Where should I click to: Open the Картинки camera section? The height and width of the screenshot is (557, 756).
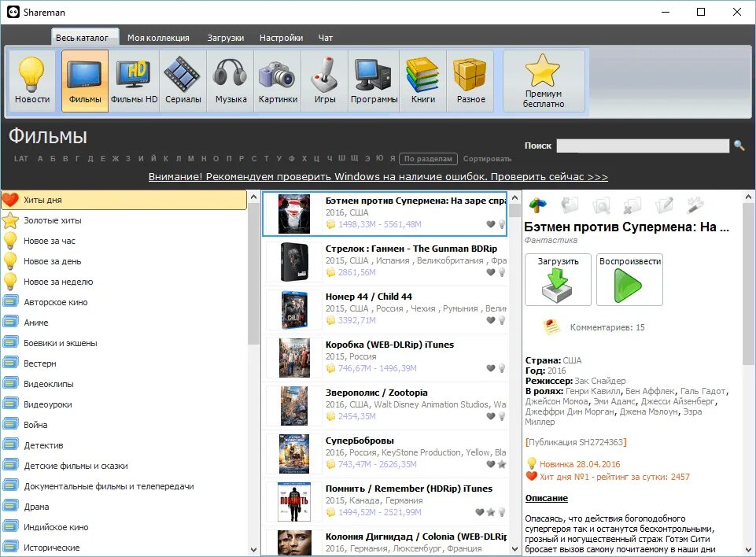click(278, 81)
